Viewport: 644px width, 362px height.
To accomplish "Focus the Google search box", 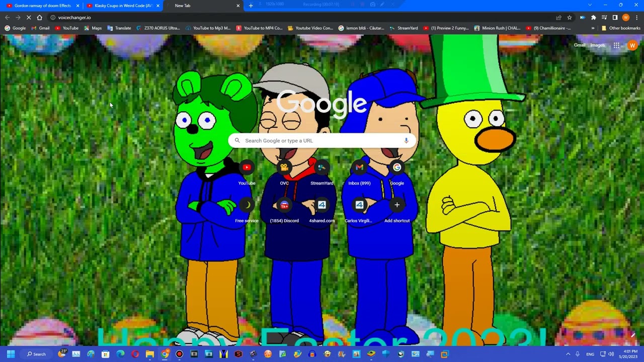I will coord(322,141).
